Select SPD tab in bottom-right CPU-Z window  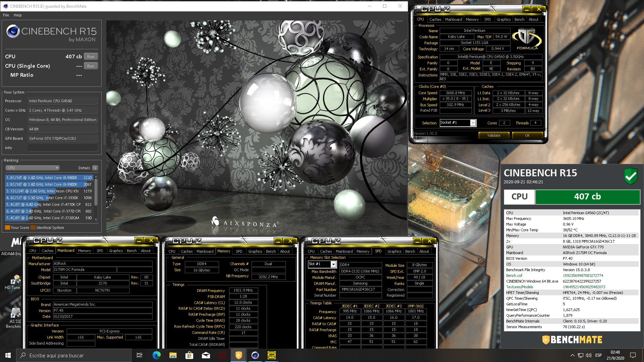378,251
